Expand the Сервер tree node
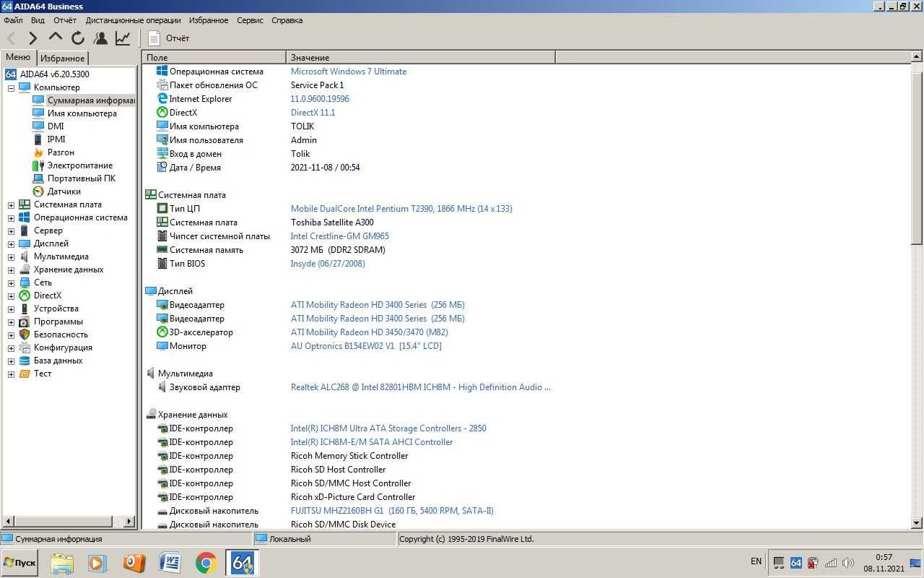This screenshot has width=924, height=578. pos(11,230)
